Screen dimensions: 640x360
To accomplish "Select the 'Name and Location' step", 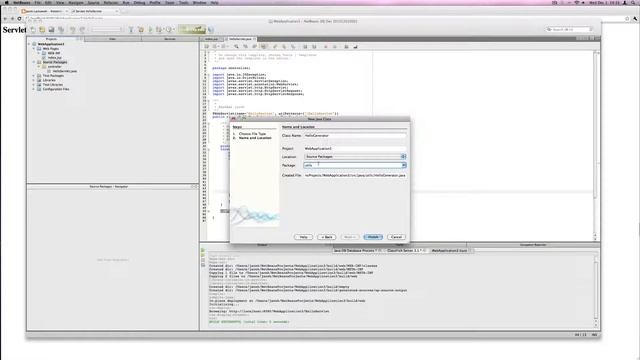I will 255,138.
